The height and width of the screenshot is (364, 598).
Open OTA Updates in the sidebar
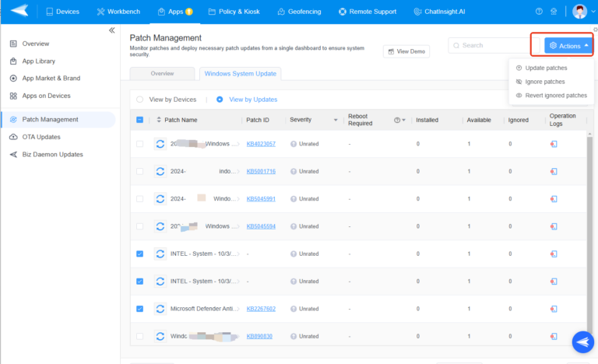click(41, 137)
